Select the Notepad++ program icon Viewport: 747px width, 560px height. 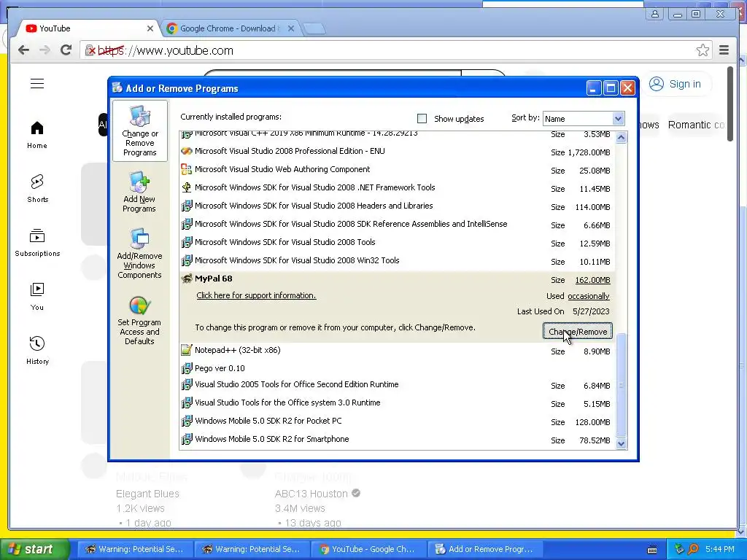pyautogui.click(x=187, y=350)
